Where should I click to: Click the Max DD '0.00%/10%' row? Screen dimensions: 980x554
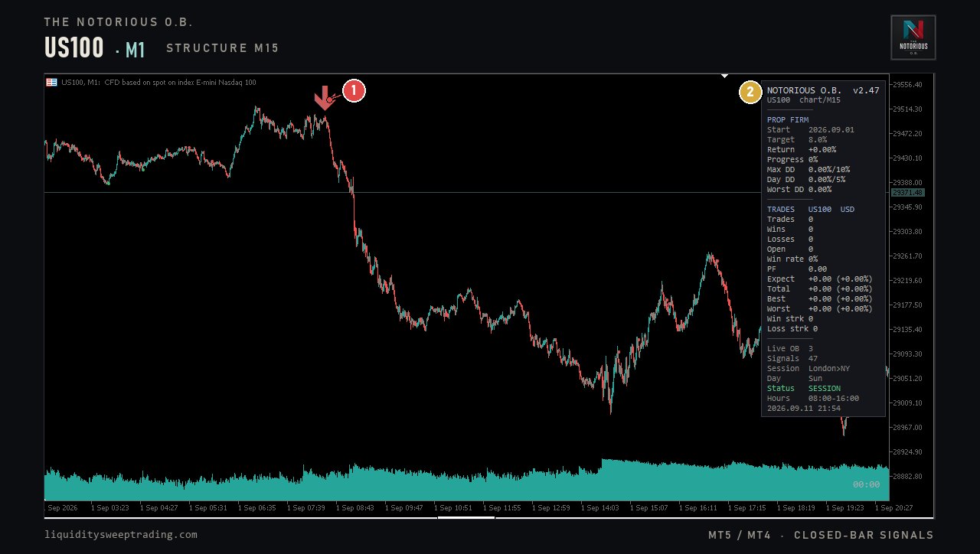808,170
